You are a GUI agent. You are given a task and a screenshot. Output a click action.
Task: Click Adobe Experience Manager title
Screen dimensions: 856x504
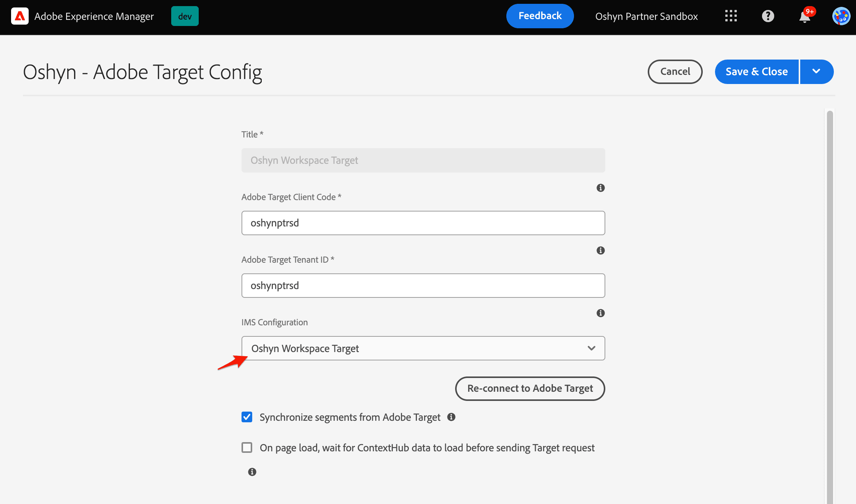click(x=94, y=16)
